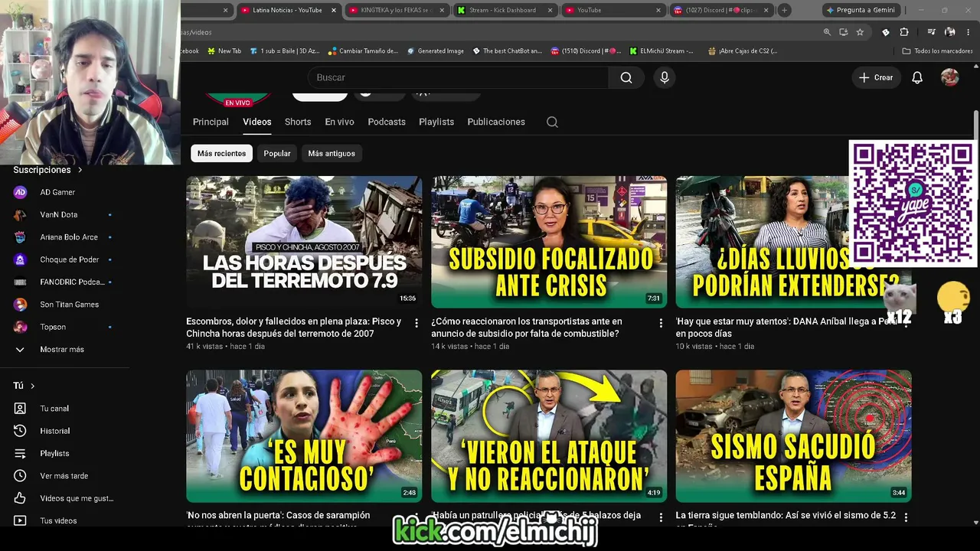This screenshot has height=551, width=980.
Task: Play 'Es muy contagioso' sarampión video
Action: (304, 436)
